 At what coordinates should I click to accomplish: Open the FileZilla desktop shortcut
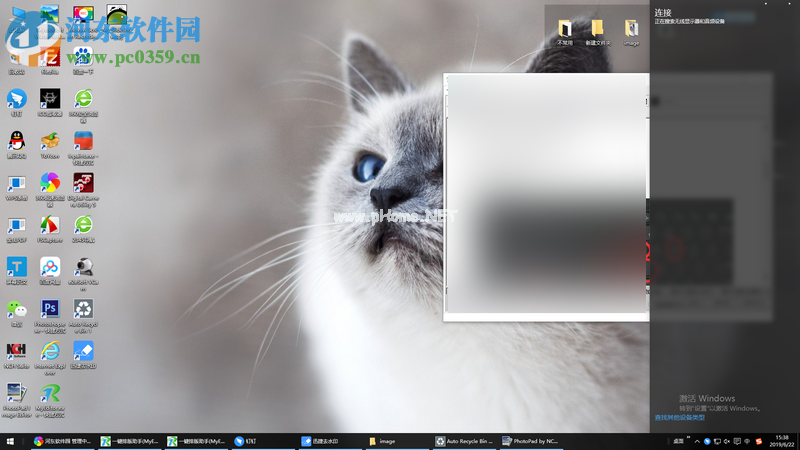click(x=49, y=60)
